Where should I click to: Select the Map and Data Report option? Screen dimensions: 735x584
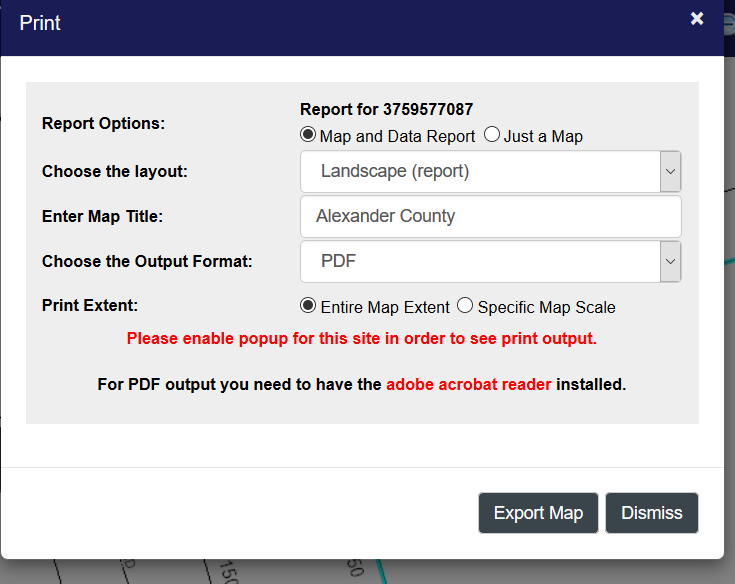[308, 135]
